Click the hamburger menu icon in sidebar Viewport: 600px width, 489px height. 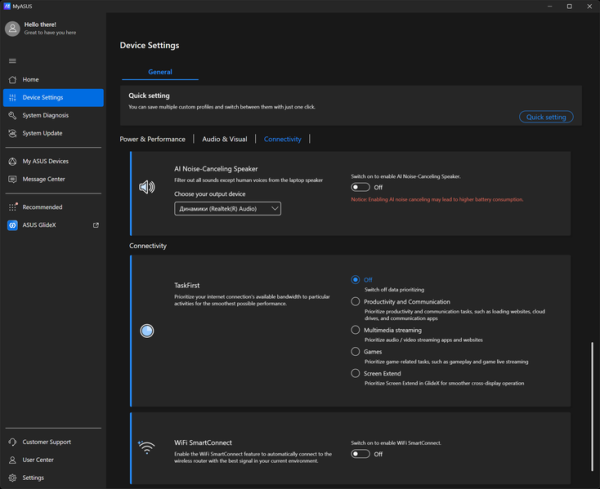click(12, 61)
